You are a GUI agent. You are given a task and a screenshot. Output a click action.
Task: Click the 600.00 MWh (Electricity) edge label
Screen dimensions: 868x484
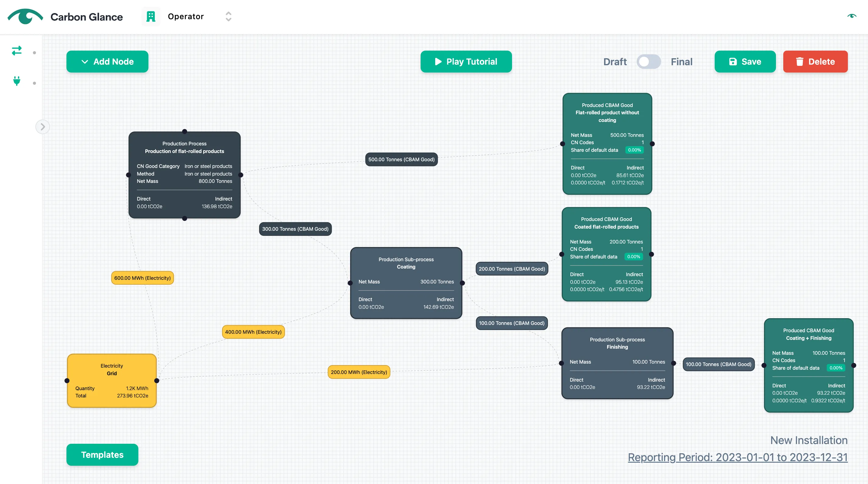pos(142,278)
